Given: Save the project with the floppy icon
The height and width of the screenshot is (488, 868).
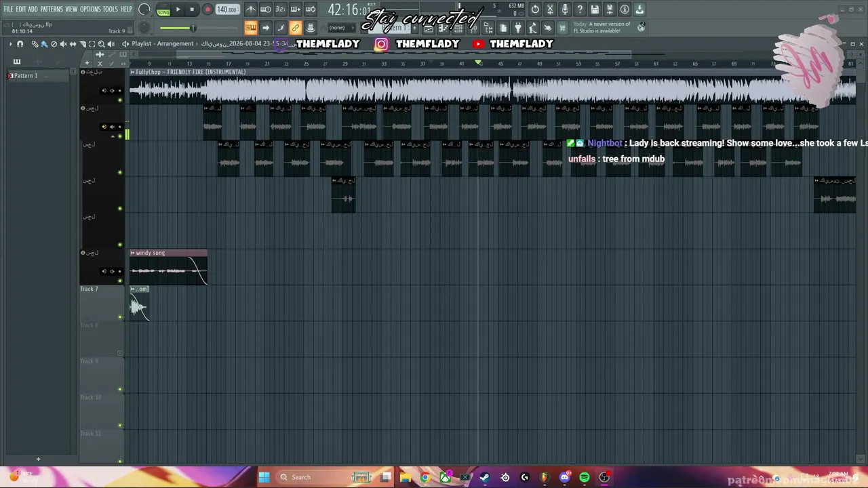Looking at the screenshot, I should pyautogui.click(x=595, y=9).
